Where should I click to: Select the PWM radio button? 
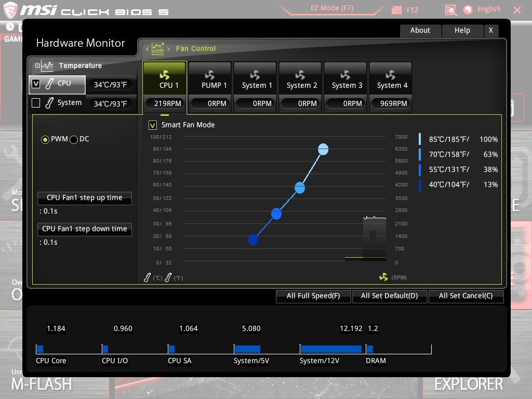pyautogui.click(x=45, y=139)
